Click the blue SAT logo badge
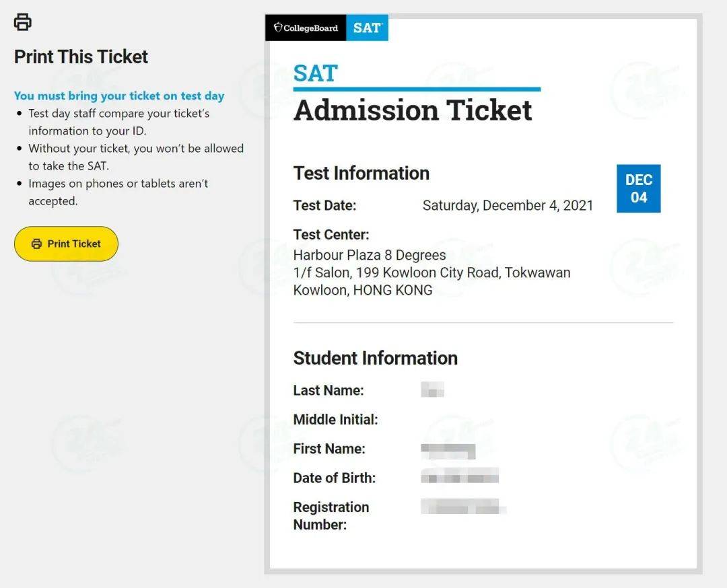The image size is (727, 588). pyautogui.click(x=367, y=28)
